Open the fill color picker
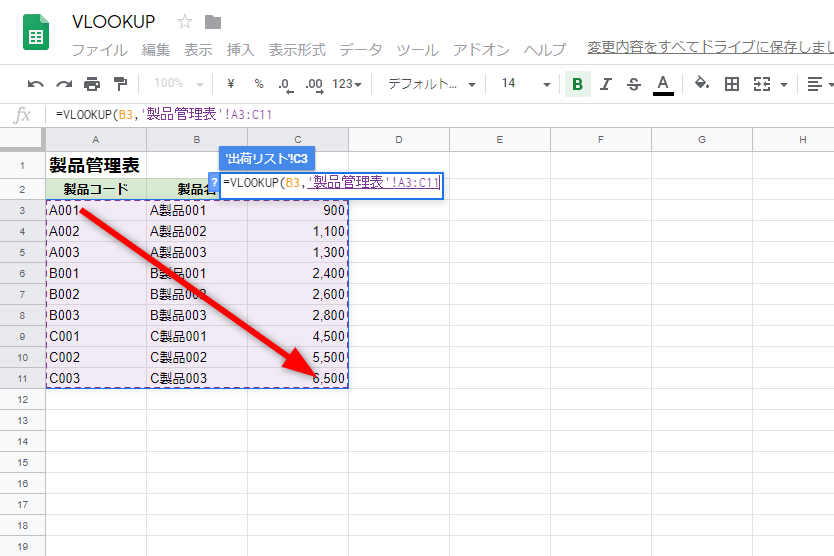The width and height of the screenshot is (834, 556). point(702,84)
